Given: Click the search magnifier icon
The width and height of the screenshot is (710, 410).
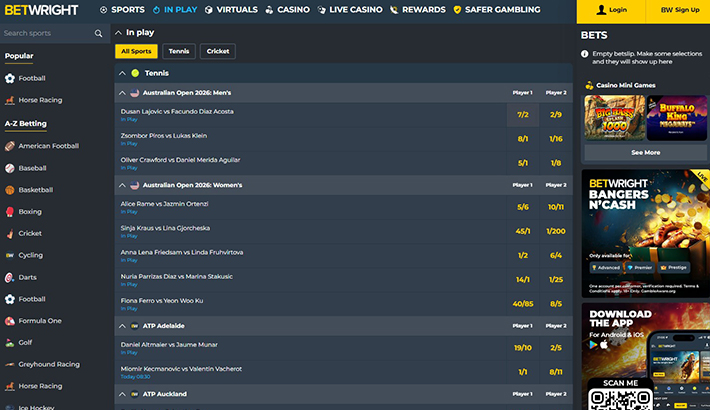Looking at the screenshot, I should pos(98,33).
